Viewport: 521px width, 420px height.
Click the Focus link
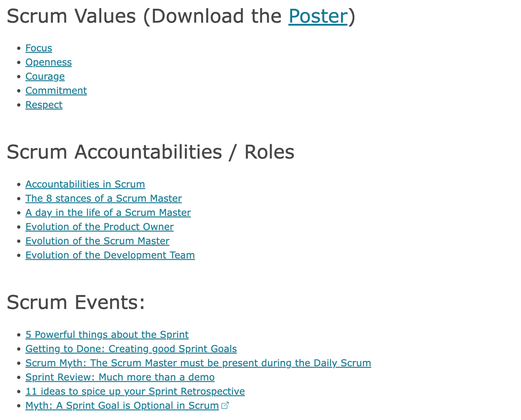[x=39, y=48]
